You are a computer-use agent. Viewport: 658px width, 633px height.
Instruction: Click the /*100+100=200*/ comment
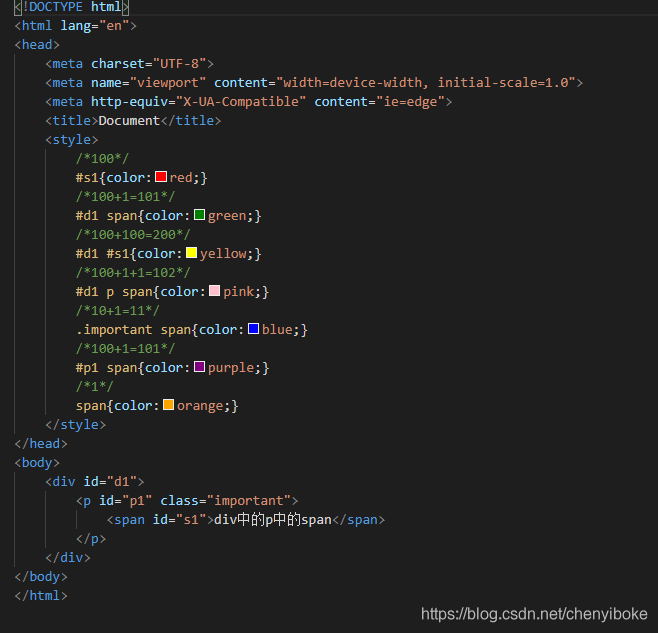click(133, 235)
